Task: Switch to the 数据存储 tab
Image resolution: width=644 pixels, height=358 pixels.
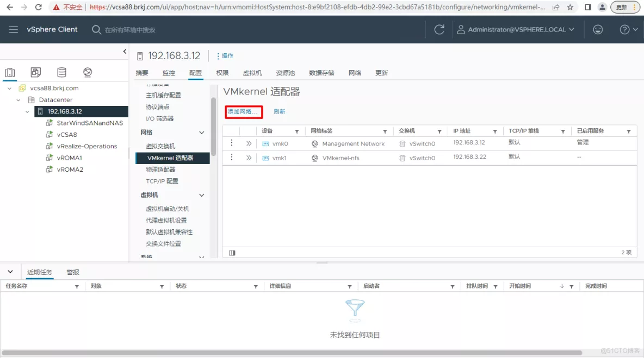Action: [321, 73]
